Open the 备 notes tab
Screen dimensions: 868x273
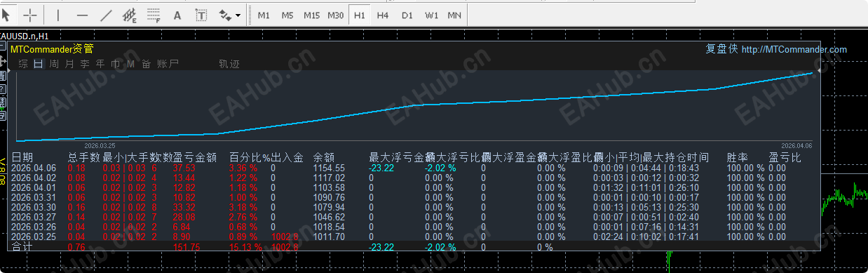pyautogui.click(x=147, y=64)
